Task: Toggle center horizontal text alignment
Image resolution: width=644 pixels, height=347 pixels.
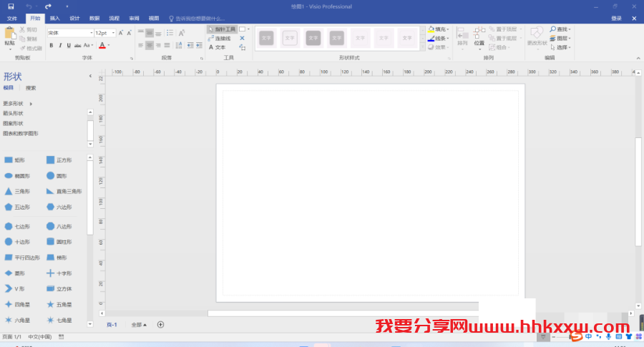Action: point(150,45)
